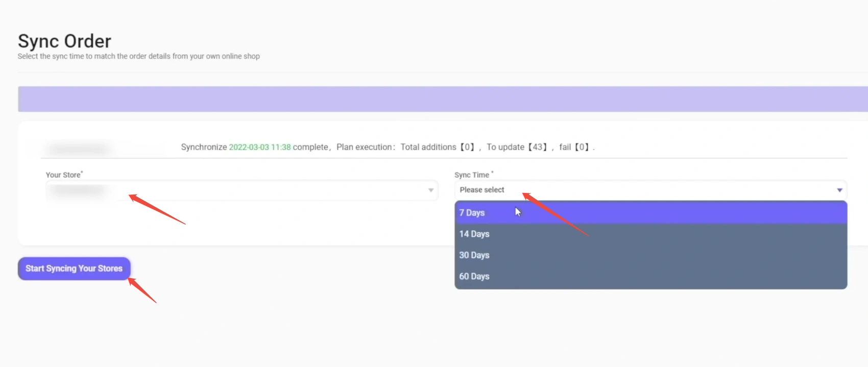Viewport: 868px width, 367px height.
Task: Select 7 Days sync time option
Action: pos(650,212)
